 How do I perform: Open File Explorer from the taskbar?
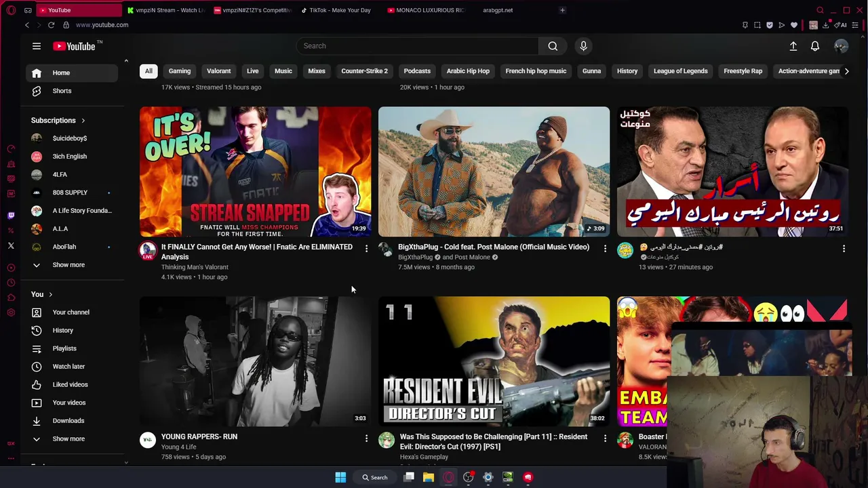point(429,477)
